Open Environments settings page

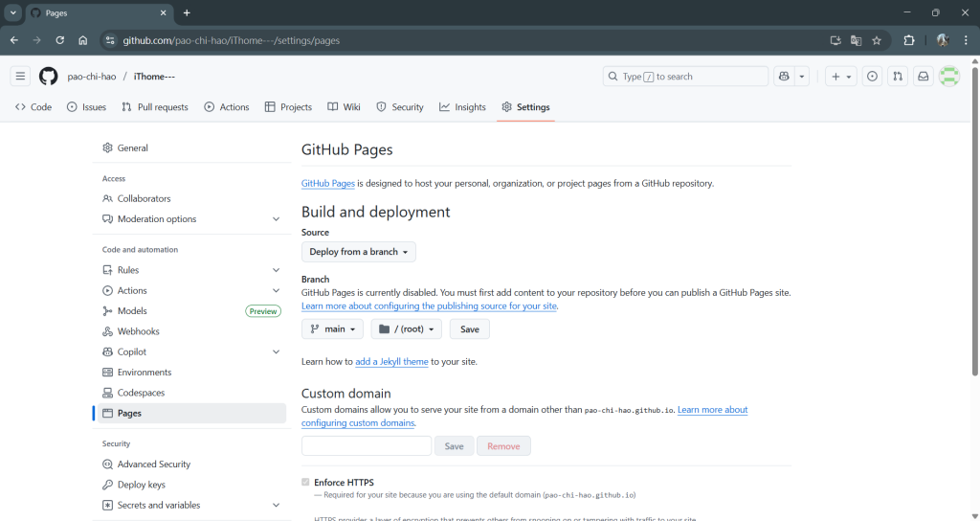pyautogui.click(x=191, y=373)
